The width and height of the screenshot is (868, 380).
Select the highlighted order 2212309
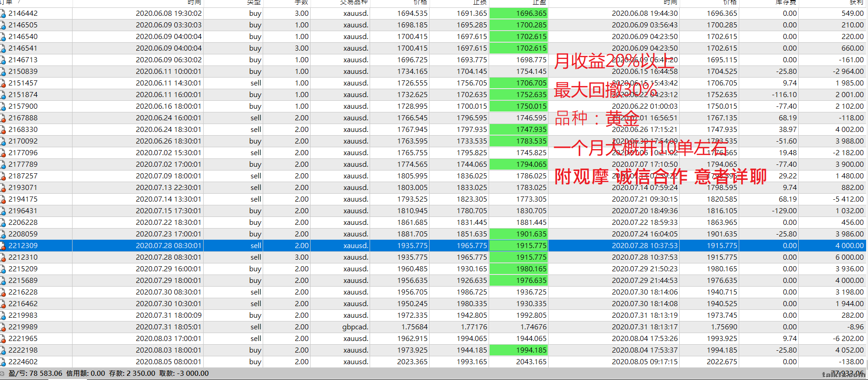coord(433,246)
